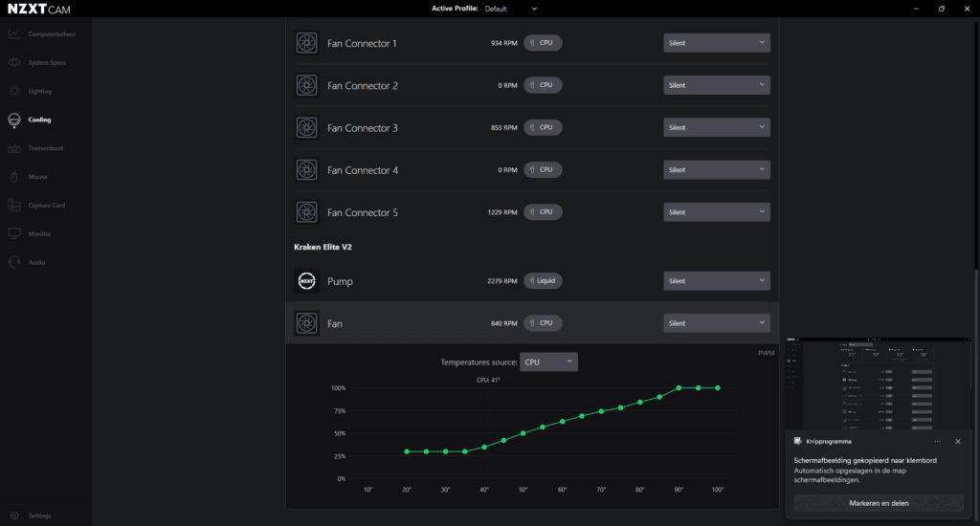
Task: Open Silent profile dropdown for Fan Connector 5
Action: click(x=716, y=211)
